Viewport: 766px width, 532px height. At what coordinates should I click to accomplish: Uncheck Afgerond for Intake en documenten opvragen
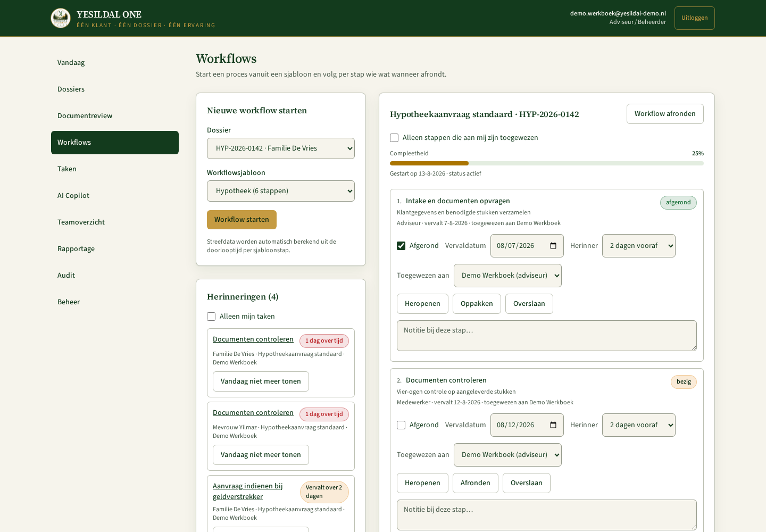(x=401, y=246)
